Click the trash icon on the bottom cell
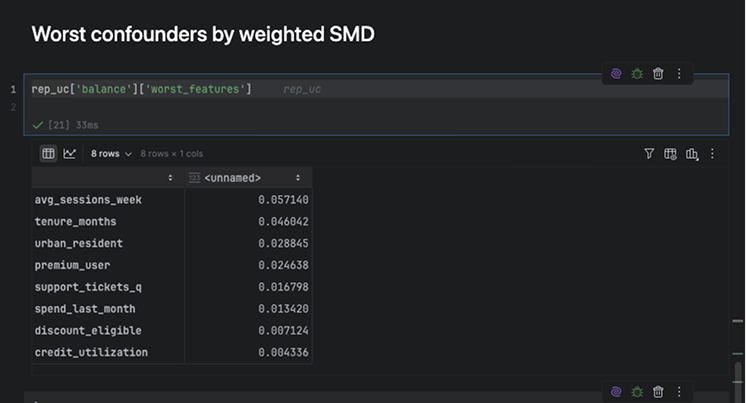 click(x=658, y=392)
